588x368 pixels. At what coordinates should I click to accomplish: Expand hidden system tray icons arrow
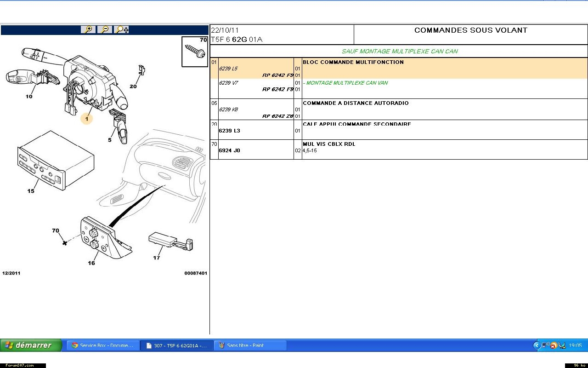536,345
